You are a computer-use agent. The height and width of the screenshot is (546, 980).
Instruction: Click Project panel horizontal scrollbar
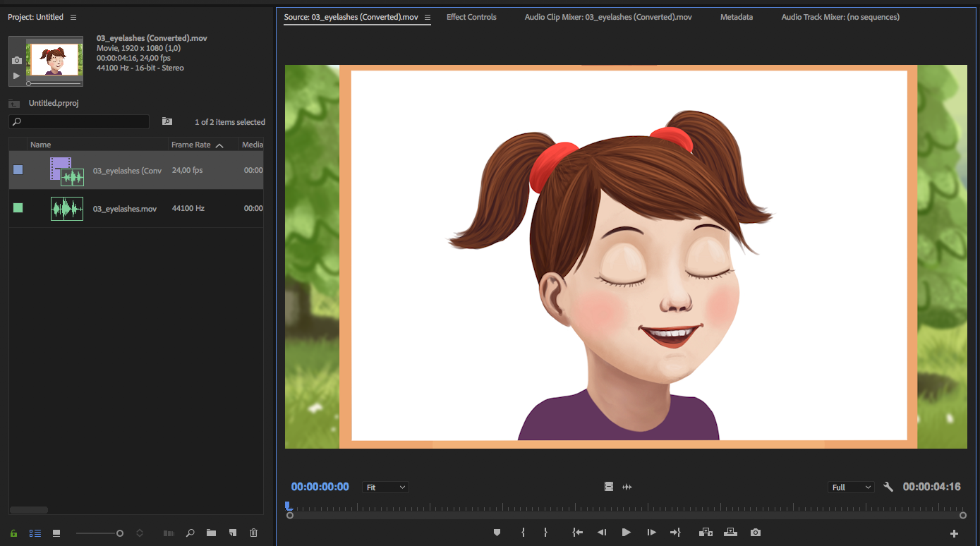[29, 510]
